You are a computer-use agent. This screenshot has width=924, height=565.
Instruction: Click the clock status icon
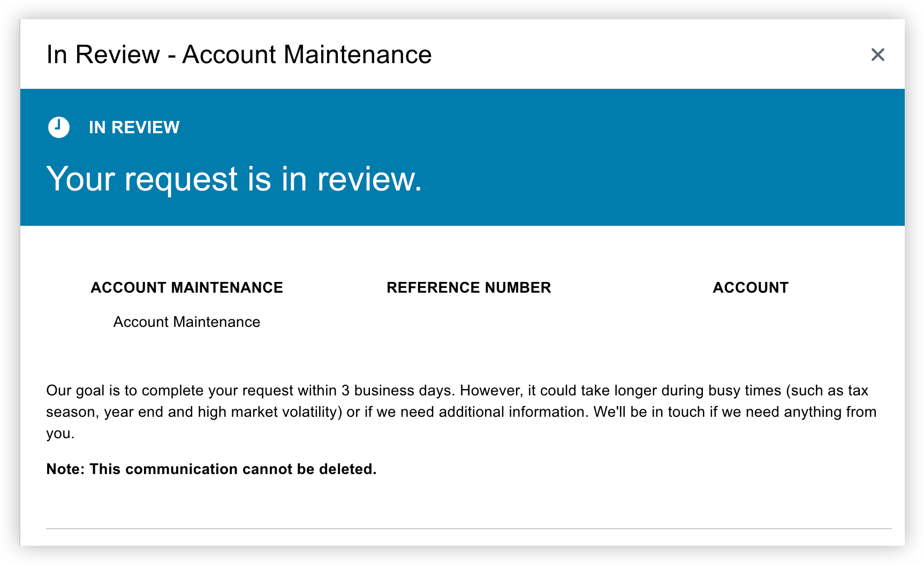(59, 127)
